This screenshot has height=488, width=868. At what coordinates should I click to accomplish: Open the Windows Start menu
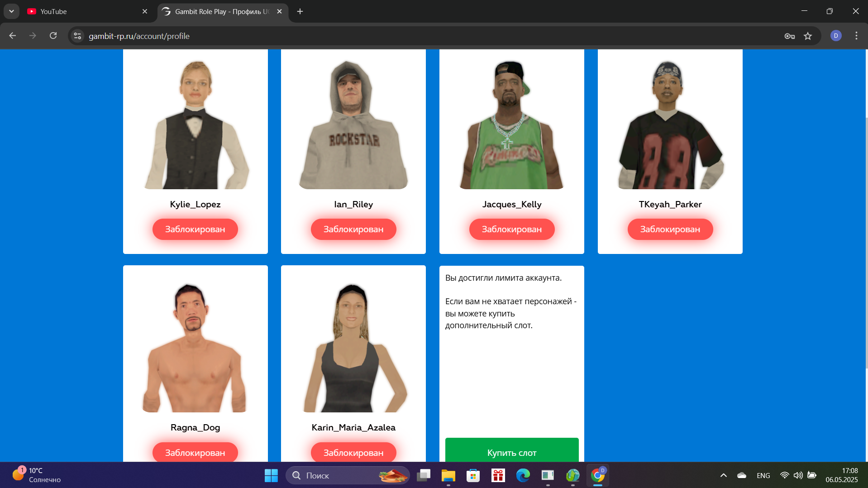tap(271, 475)
